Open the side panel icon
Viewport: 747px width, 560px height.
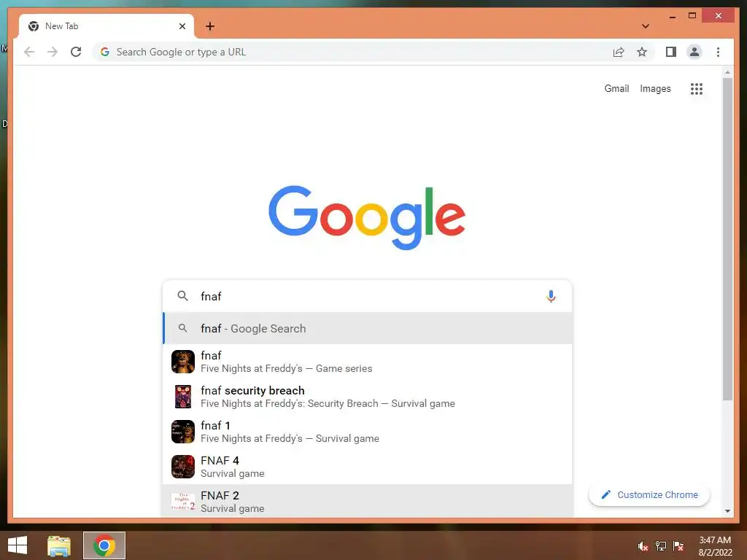(x=671, y=52)
